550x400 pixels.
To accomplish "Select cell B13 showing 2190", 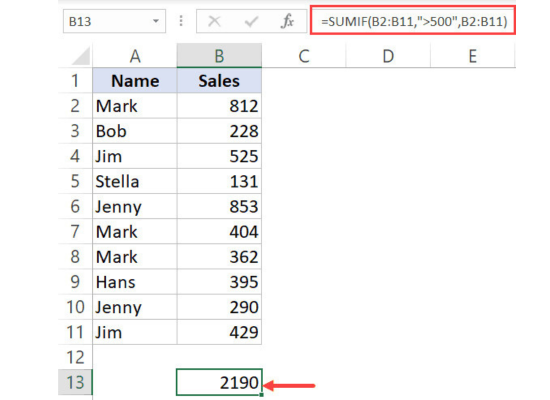I will tap(219, 382).
